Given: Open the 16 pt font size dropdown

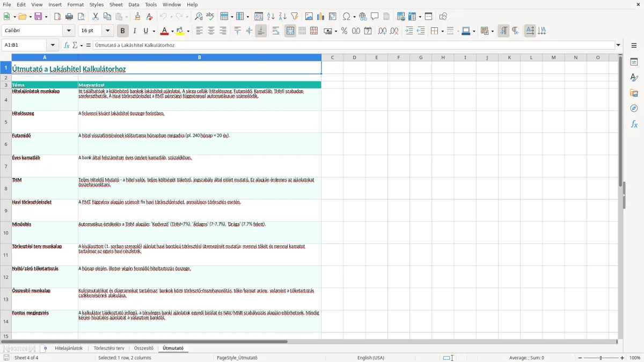Looking at the screenshot, I should [108, 31].
